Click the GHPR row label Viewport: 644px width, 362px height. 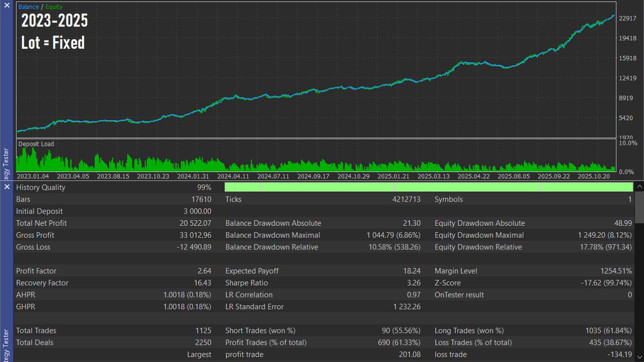click(x=26, y=307)
